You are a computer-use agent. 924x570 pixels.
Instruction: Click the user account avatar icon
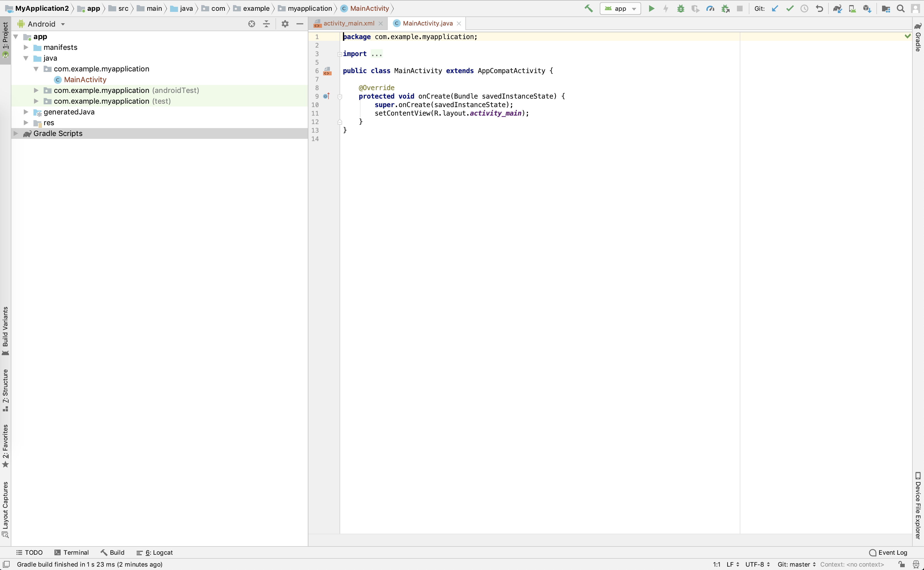pos(915,8)
